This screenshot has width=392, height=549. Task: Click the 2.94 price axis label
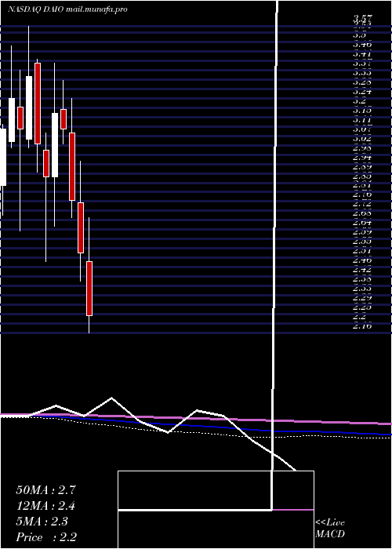[x=362, y=157]
